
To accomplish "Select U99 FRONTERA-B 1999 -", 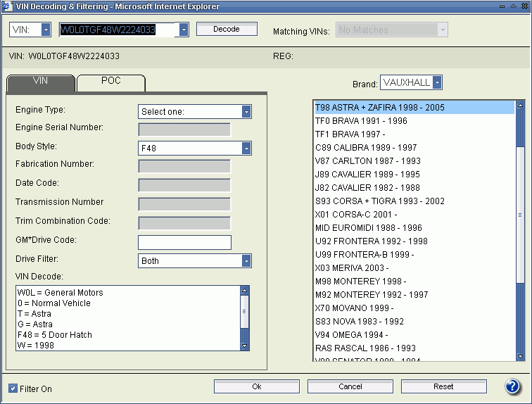I will pos(414,254).
